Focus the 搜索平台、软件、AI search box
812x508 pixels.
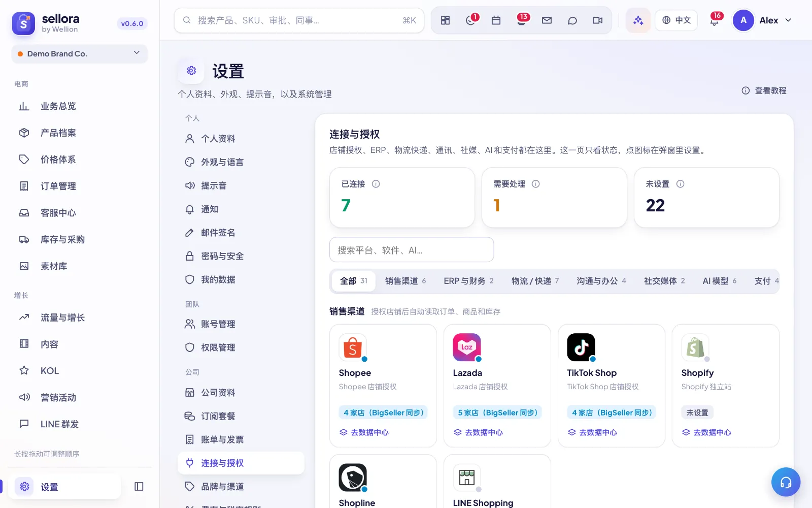(412, 250)
